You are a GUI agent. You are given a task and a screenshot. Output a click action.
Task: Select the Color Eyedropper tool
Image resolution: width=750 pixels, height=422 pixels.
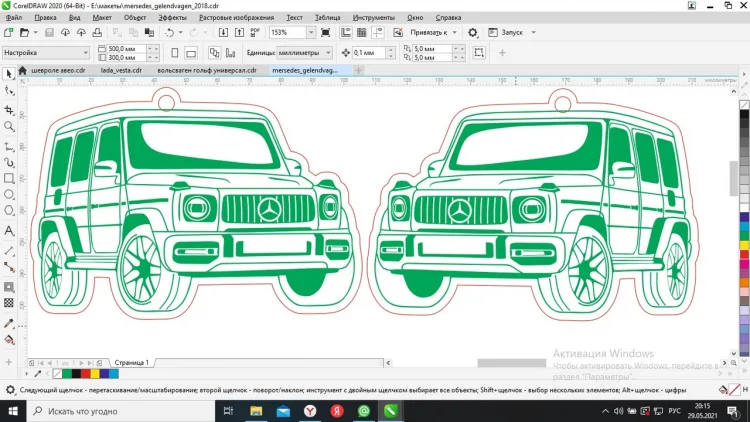click(9, 323)
